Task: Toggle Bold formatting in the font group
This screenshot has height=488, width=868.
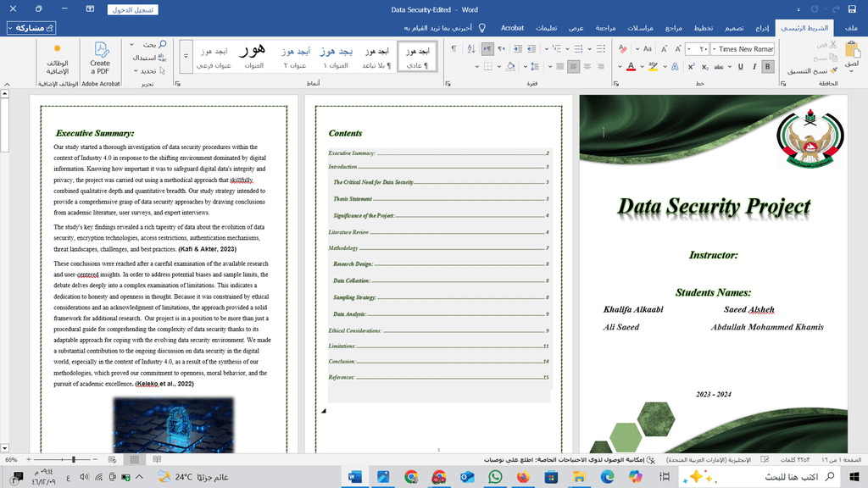Action: (x=769, y=66)
